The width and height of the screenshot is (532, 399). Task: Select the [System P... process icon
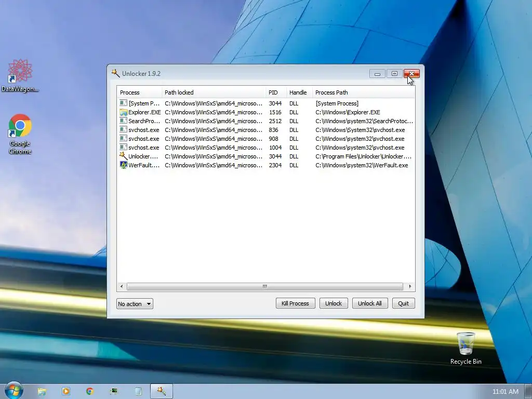pyautogui.click(x=124, y=103)
